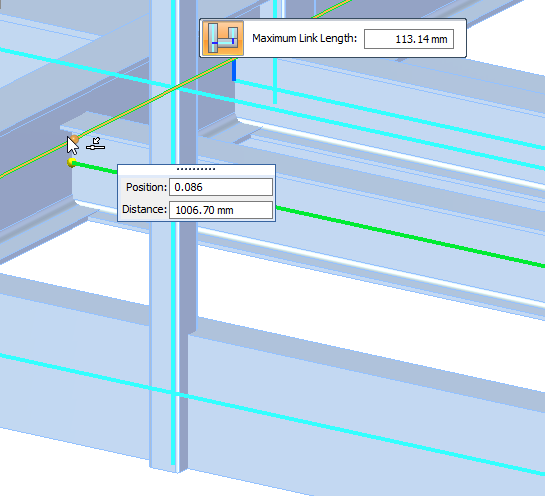This screenshot has height=496, width=545.
Task: Click the Position label text
Action: [x=146, y=187]
